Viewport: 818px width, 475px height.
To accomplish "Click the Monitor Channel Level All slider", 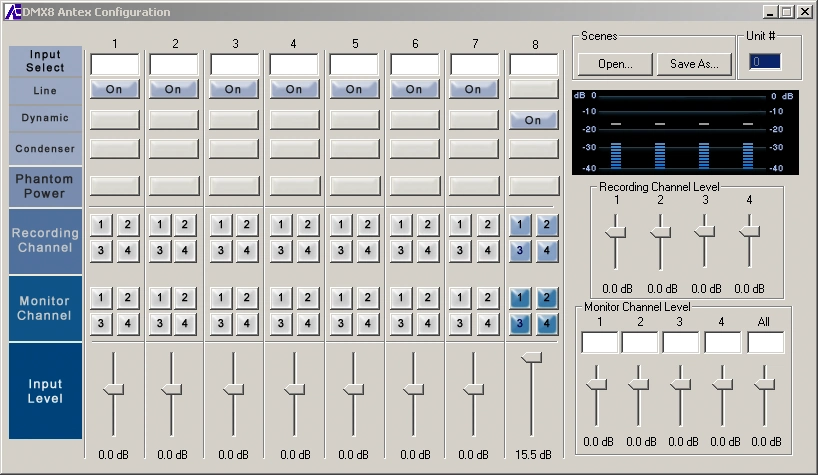I will [x=764, y=385].
